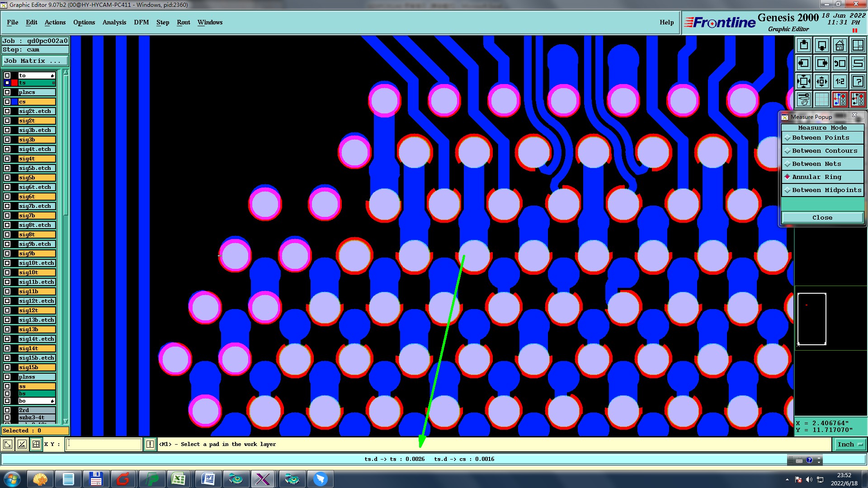Click Close in Measure Popup
Image resolution: width=868 pixels, height=488 pixels.
click(x=822, y=218)
